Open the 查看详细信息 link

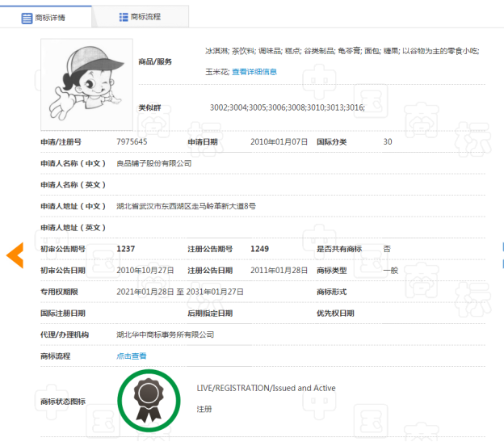tap(254, 72)
